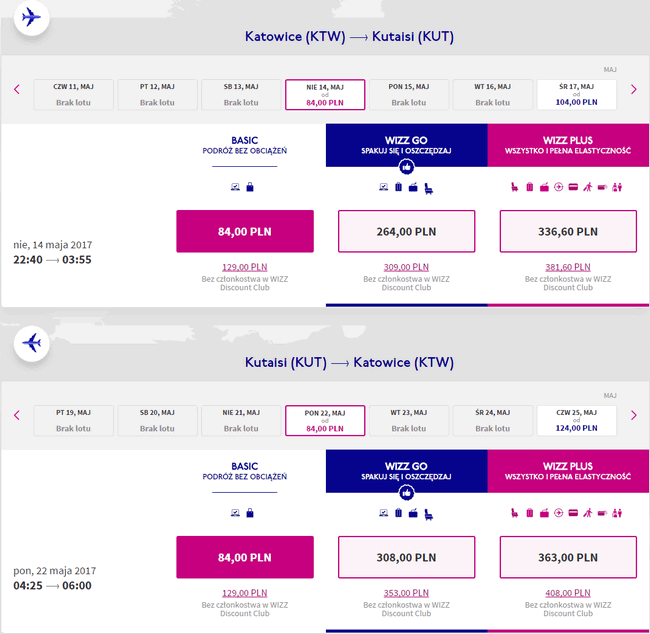Screen dimensions: 650x634
Task: Click the small bag icon under outbound BASIC
Action: (x=250, y=187)
